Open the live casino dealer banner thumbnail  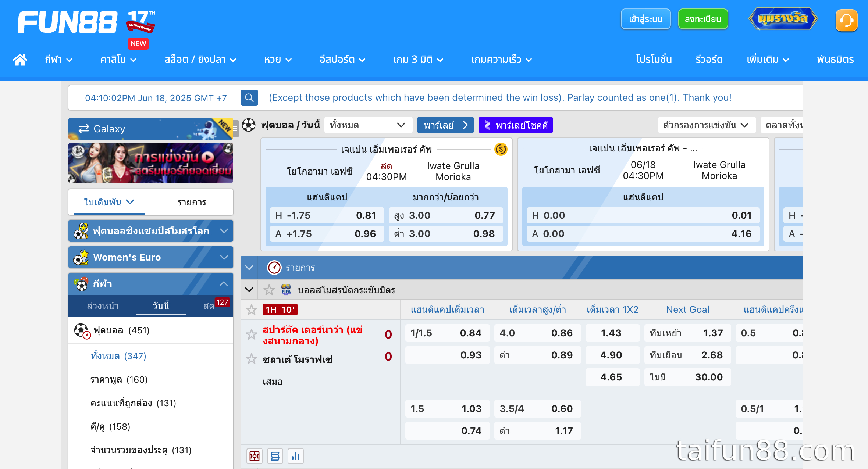[x=151, y=163]
